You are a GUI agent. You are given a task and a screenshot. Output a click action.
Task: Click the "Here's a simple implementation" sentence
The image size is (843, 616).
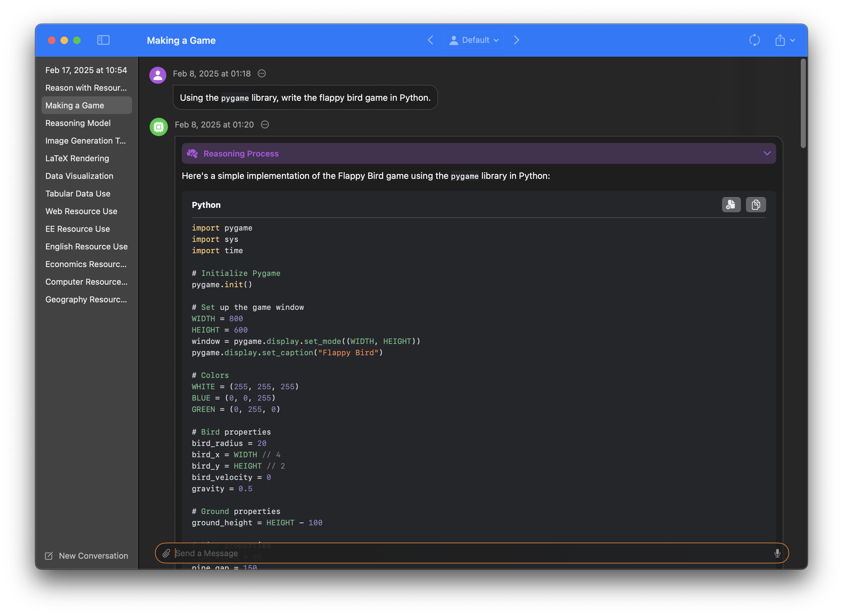(365, 176)
